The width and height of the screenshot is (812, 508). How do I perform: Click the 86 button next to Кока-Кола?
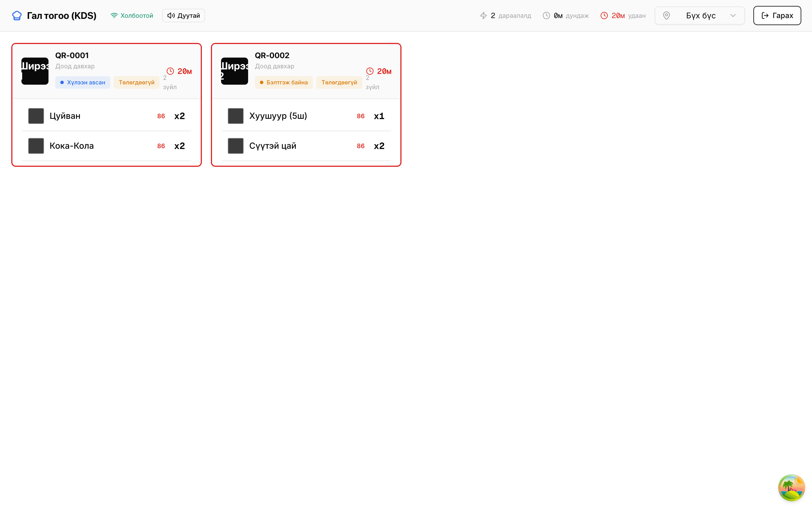pyautogui.click(x=161, y=146)
